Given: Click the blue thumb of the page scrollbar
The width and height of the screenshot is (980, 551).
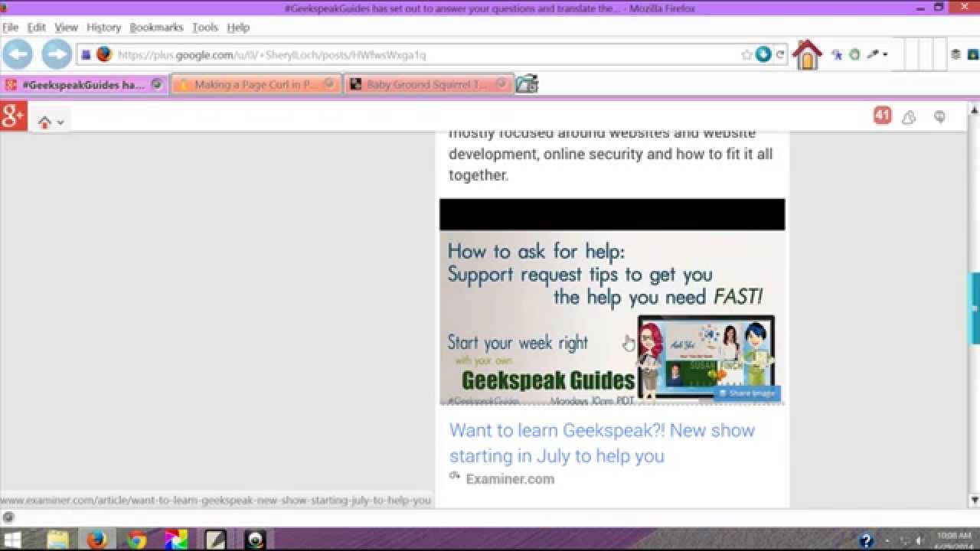Looking at the screenshot, I should (x=975, y=308).
